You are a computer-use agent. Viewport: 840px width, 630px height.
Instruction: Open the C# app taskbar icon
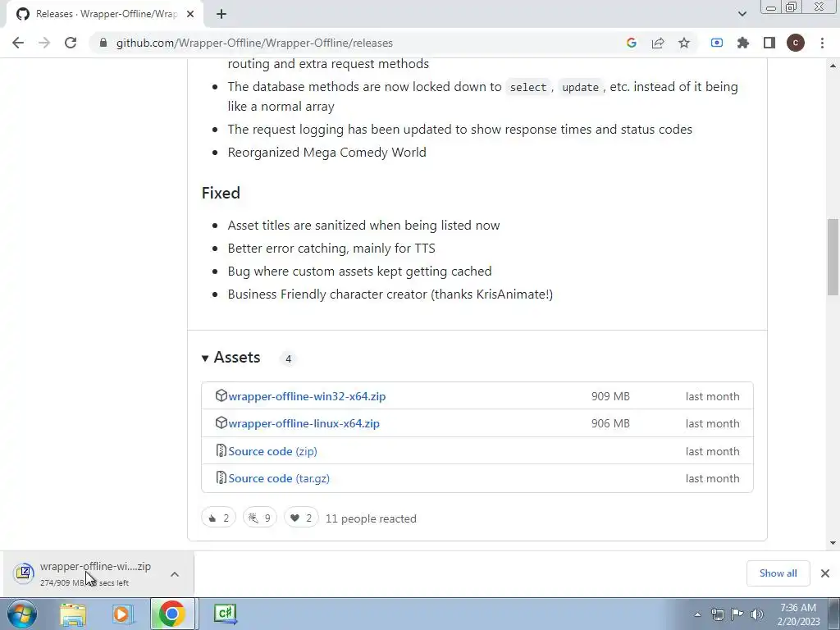[225, 614]
